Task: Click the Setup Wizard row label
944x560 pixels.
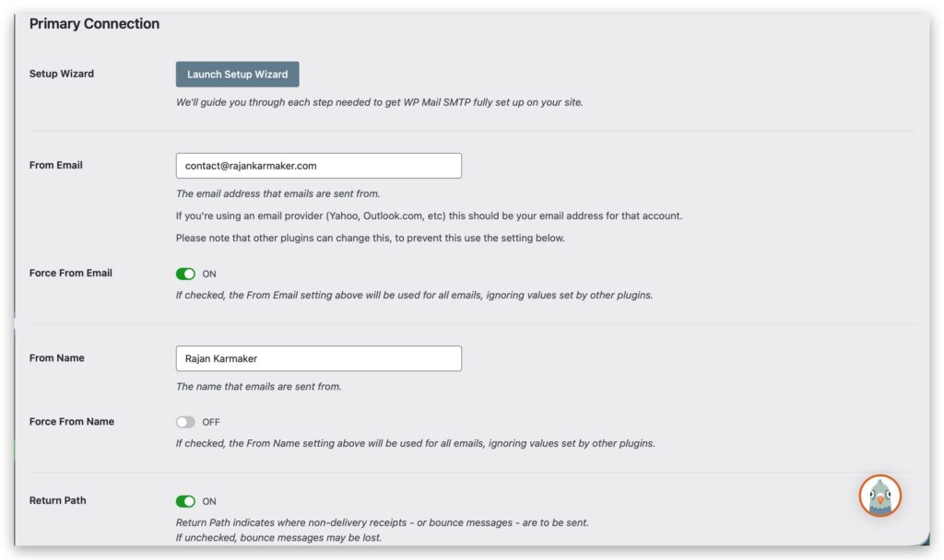Action: (x=62, y=74)
